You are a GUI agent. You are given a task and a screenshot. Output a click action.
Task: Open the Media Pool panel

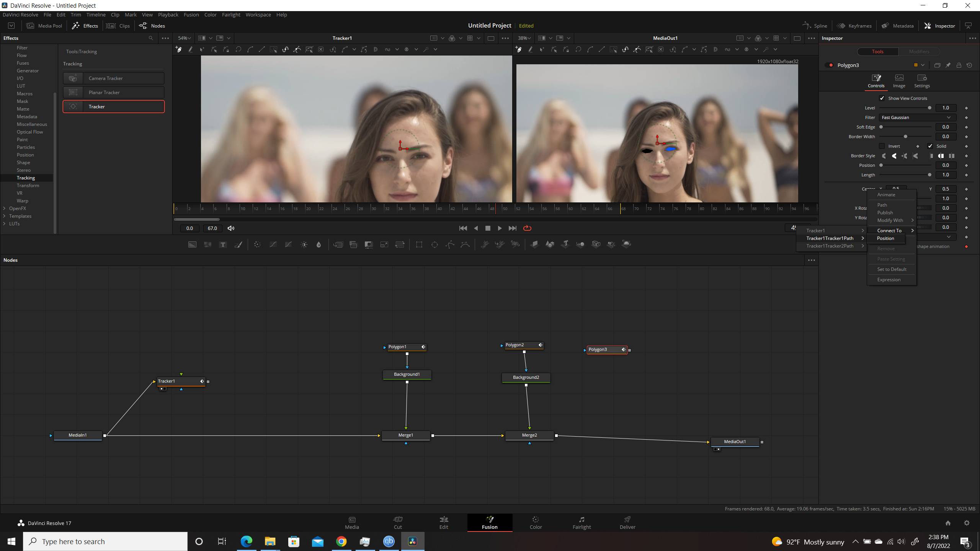(x=44, y=26)
